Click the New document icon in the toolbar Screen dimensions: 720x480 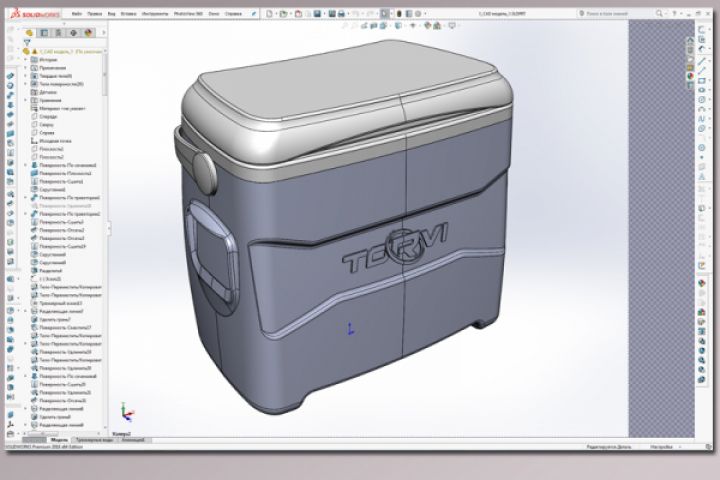pos(270,14)
